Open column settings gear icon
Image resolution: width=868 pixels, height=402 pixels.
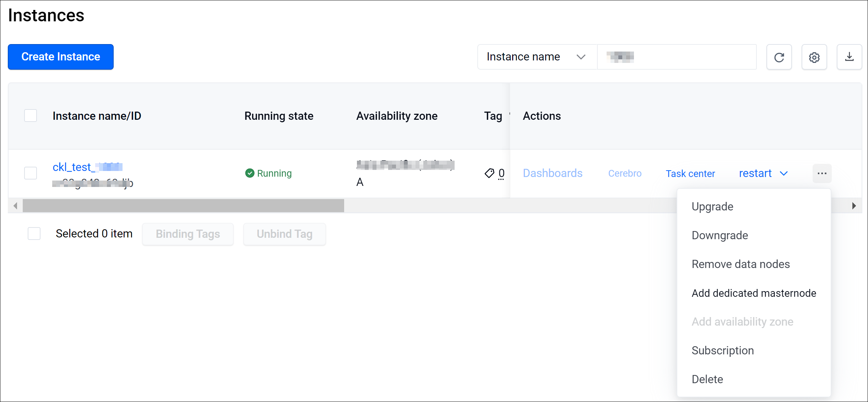814,57
